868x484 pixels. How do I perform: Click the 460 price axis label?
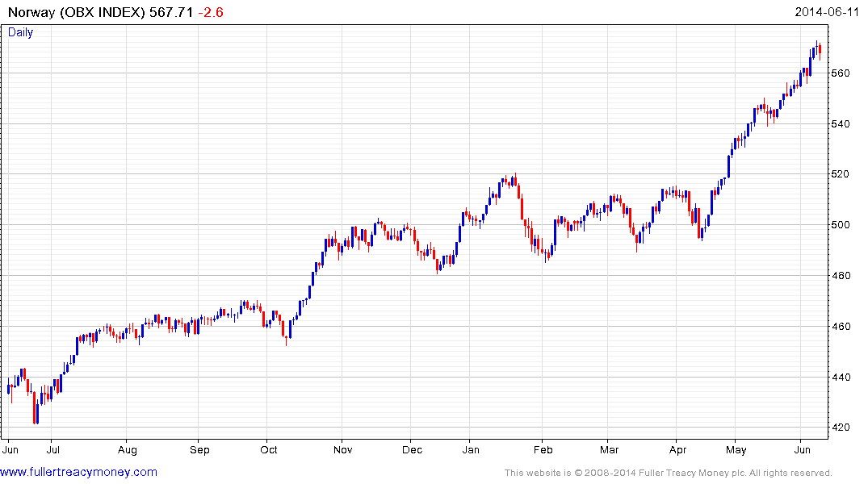pos(841,327)
